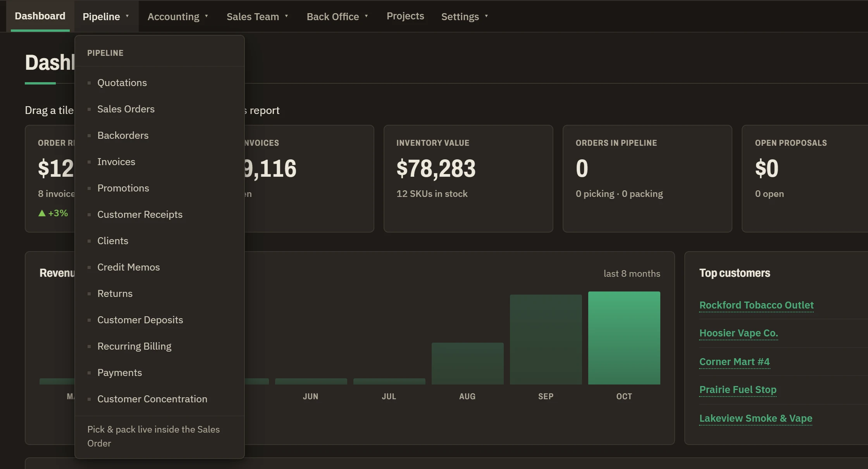Image resolution: width=868 pixels, height=469 pixels.
Task: Open Lakeview Smoke & Vape link
Action: point(756,418)
